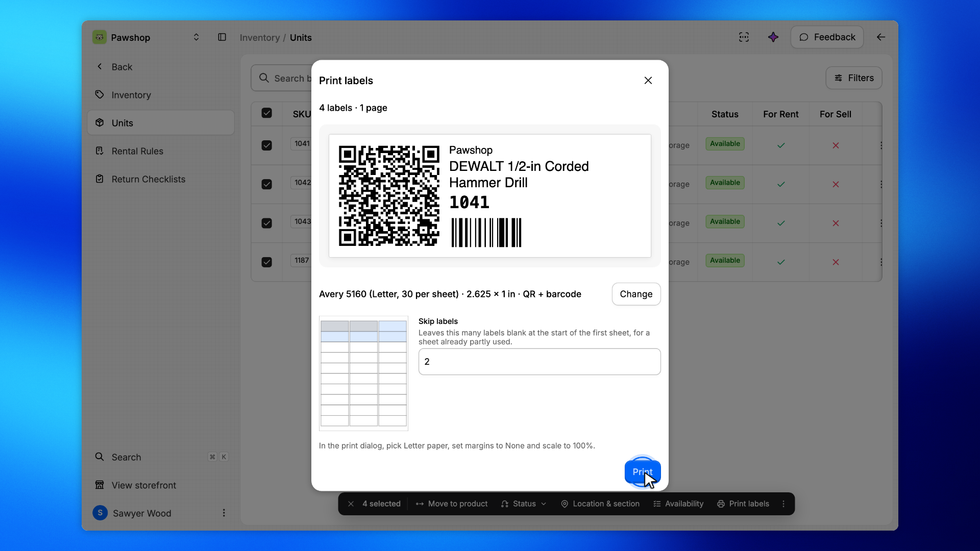980x551 pixels.
Task: Click Move to product in the action bar
Action: [x=452, y=504]
